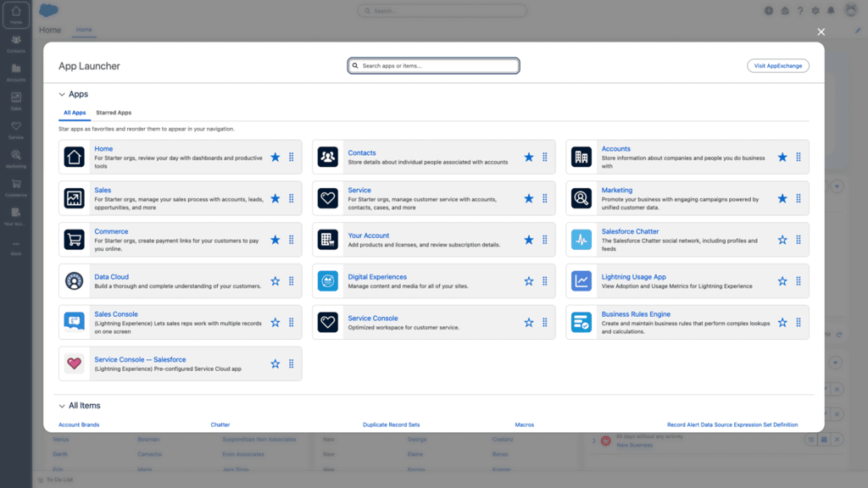Screen dimensions: 868x488
Task: Open the Commerce cart icon
Action: (75, 240)
